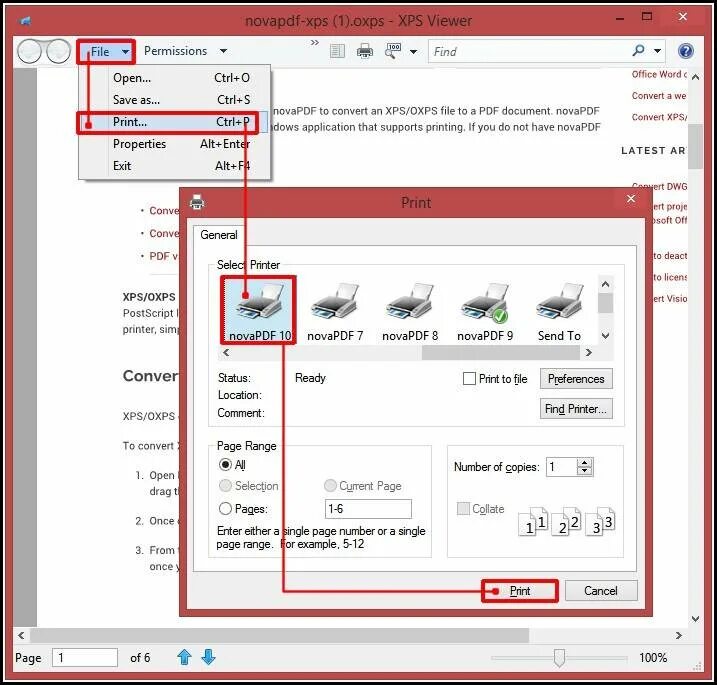Image resolution: width=717 pixels, height=685 pixels.
Task: Open the File menu
Action: [x=106, y=52]
